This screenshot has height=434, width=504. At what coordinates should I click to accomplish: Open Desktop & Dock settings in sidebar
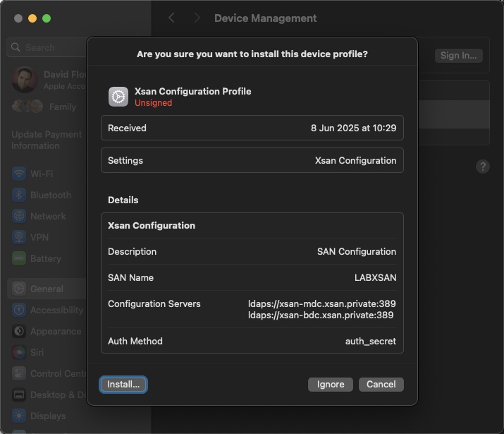pyautogui.click(x=48, y=394)
